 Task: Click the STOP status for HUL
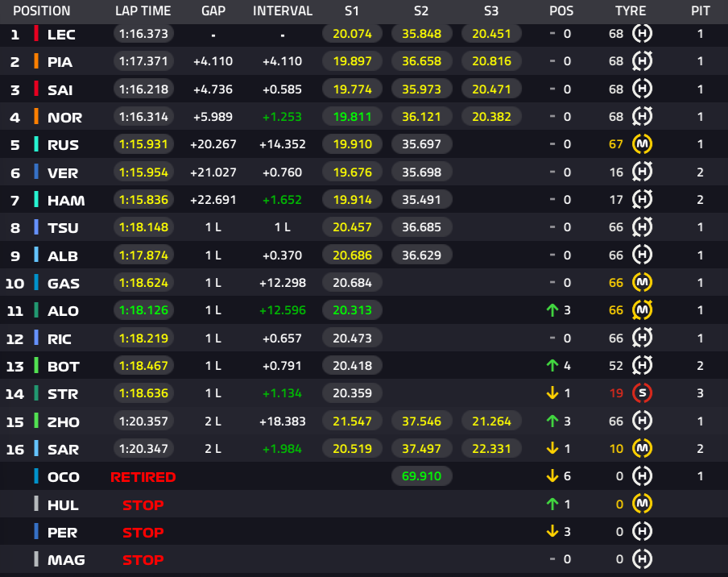tap(143, 505)
